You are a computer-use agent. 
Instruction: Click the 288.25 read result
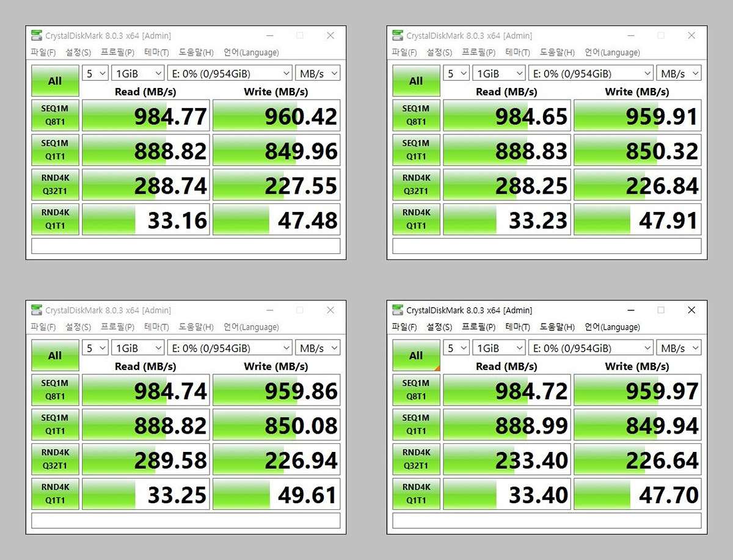(507, 185)
